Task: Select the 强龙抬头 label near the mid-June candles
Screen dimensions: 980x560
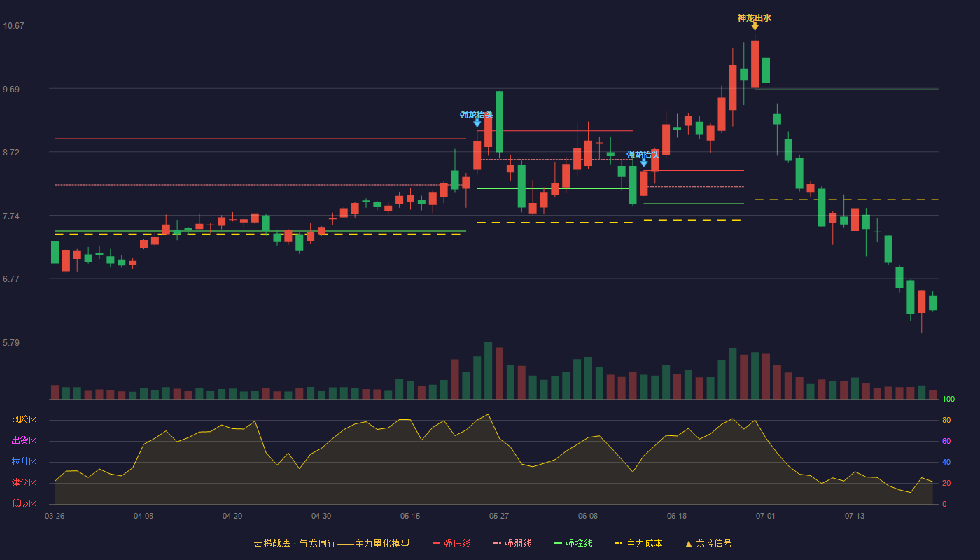Action: pos(643,155)
